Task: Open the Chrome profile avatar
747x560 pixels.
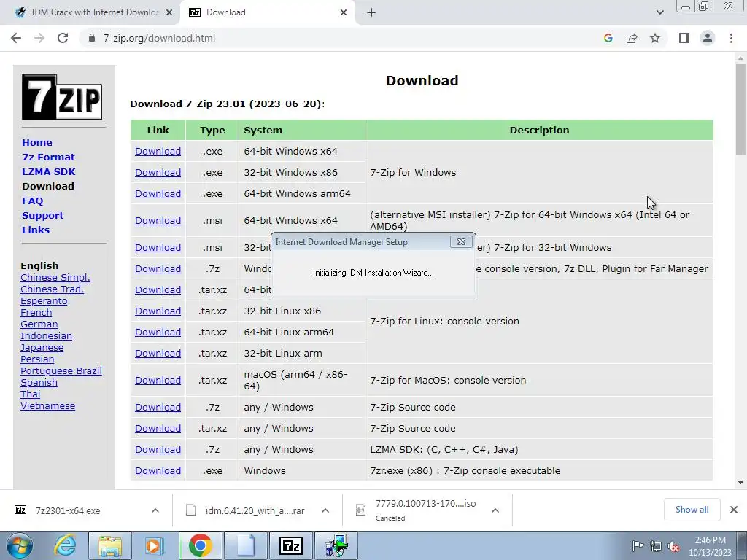Action: point(708,38)
